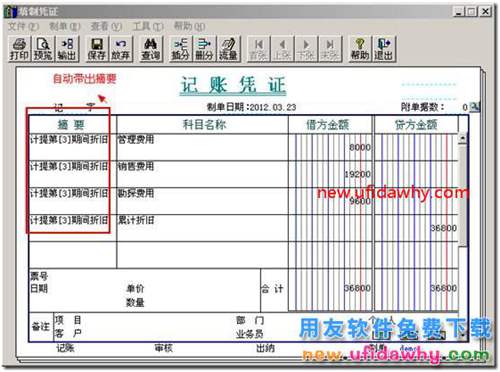The width and height of the screenshot is (500, 372).
Task: Open the 查看 menu
Action: pyautogui.click(x=106, y=26)
